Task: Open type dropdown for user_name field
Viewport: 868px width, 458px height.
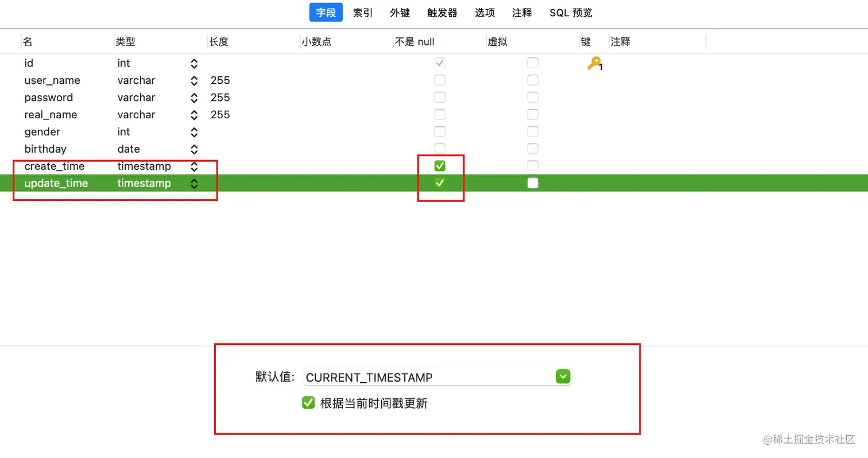Action: coord(194,80)
